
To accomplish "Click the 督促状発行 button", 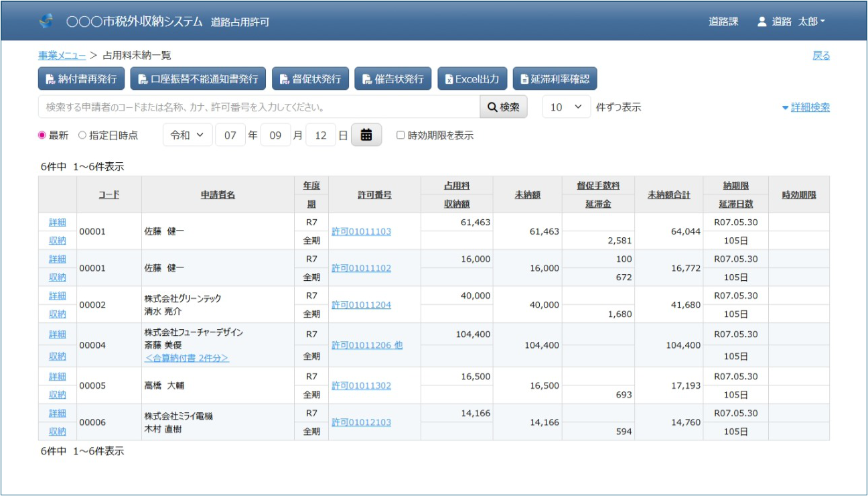I will click(310, 78).
